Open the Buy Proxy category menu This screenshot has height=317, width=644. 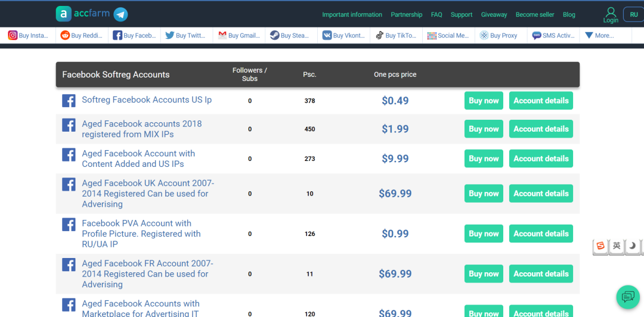[x=499, y=36]
